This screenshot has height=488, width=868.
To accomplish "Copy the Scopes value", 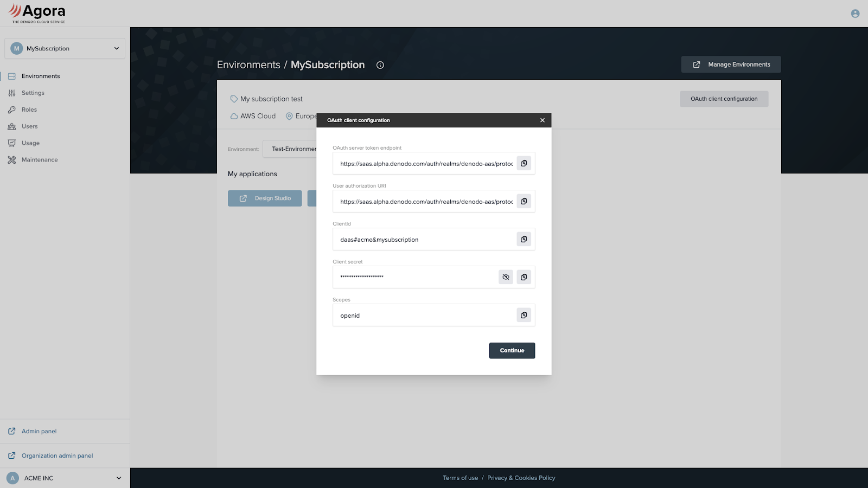I will click(x=524, y=315).
